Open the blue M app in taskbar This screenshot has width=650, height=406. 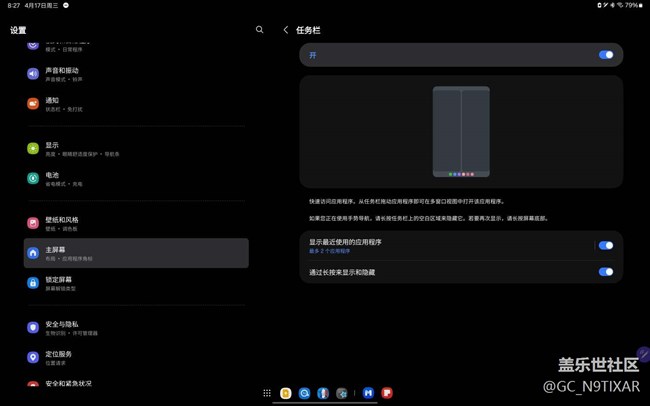pos(368,393)
